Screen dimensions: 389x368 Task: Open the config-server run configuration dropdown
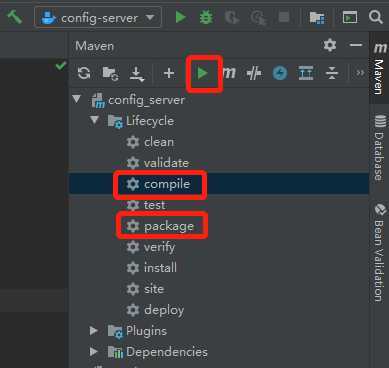point(98,17)
